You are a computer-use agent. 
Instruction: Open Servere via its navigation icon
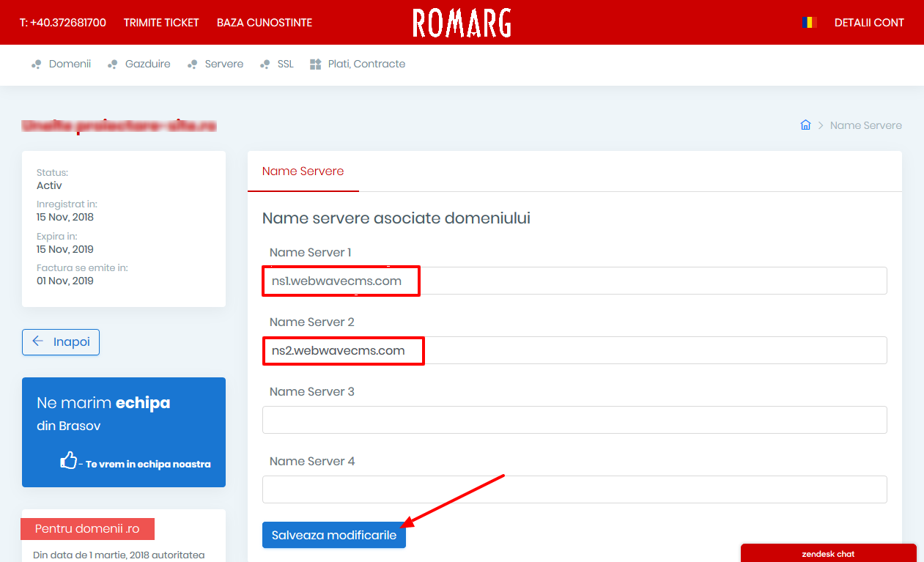point(193,64)
